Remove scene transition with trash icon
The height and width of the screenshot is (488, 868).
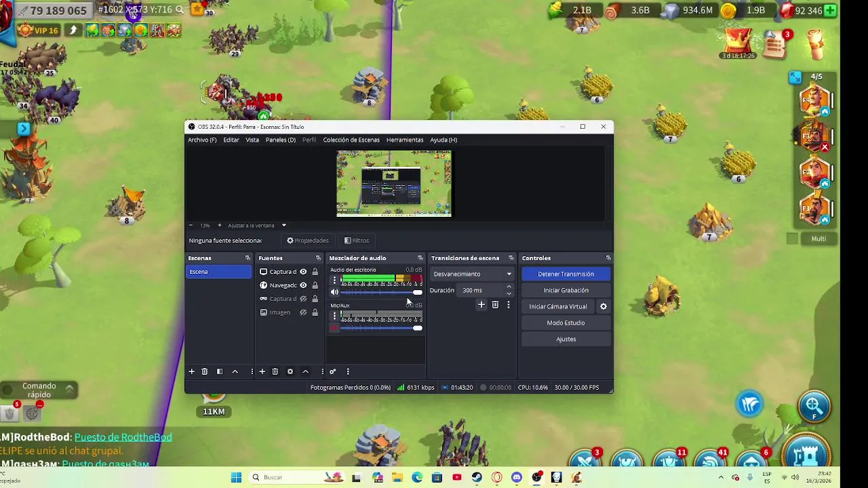click(x=495, y=305)
